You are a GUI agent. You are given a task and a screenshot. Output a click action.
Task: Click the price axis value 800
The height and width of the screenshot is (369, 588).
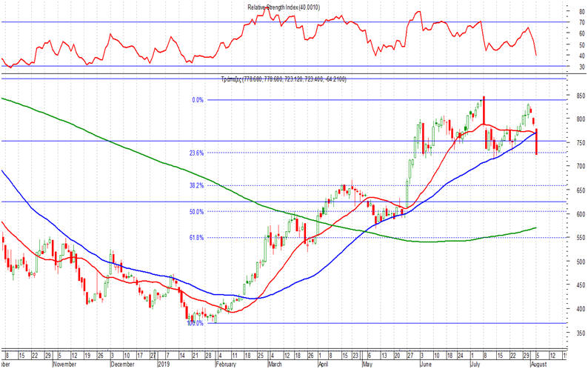click(581, 119)
